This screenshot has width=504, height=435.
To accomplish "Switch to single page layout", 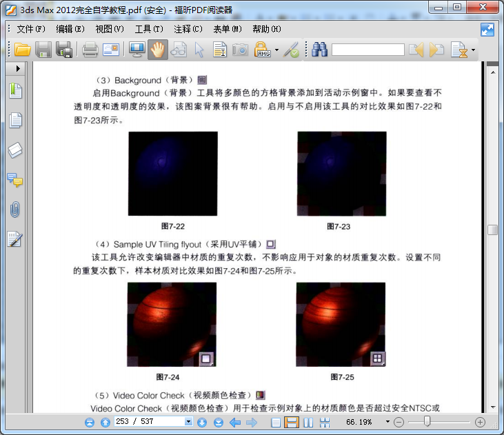I will pos(276,422).
